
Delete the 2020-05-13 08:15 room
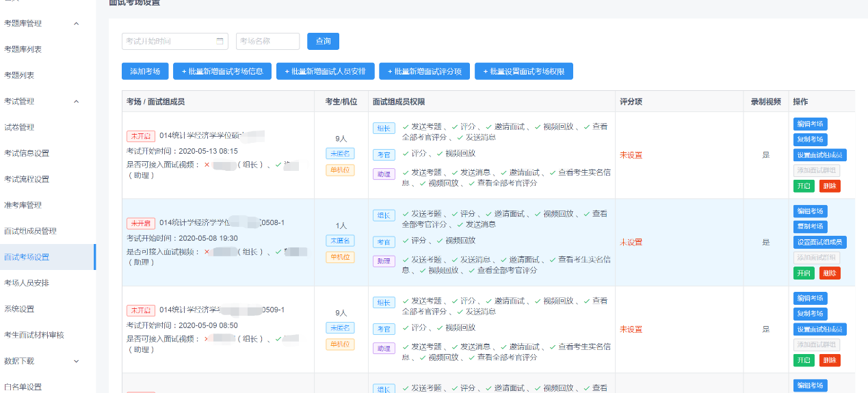(x=830, y=186)
